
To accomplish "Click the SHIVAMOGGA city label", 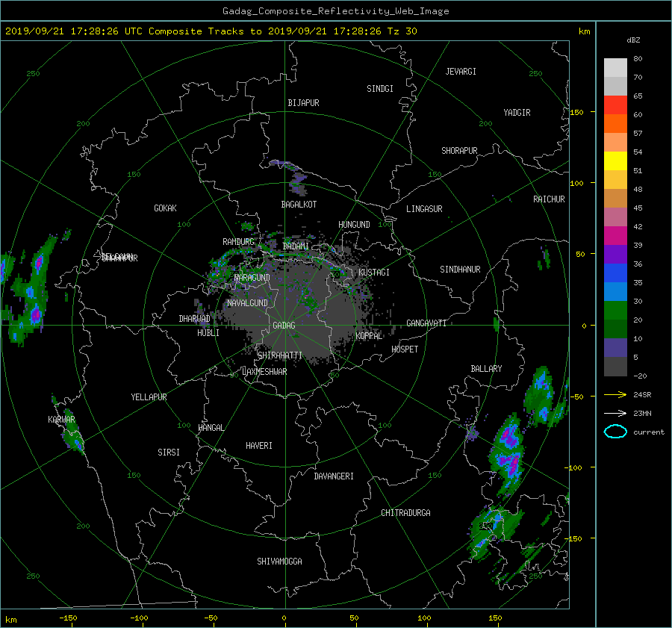I will pos(279,561).
